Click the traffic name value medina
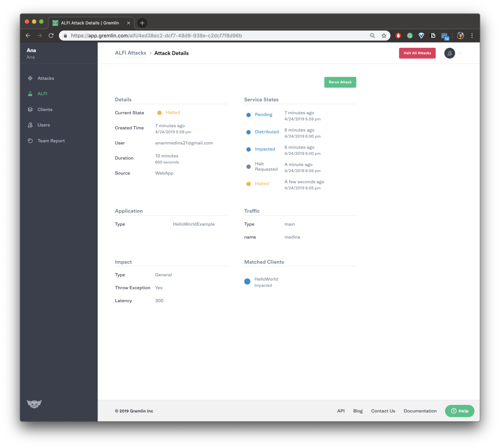The width and height of the screenshot is (500, 448). point(292,237)
